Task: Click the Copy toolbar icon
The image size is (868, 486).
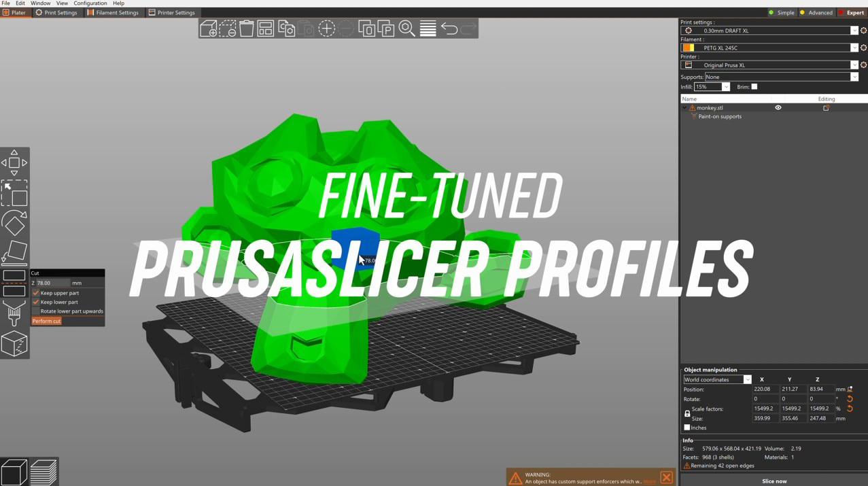Action: pyautogui.click(x=287, y=29)
